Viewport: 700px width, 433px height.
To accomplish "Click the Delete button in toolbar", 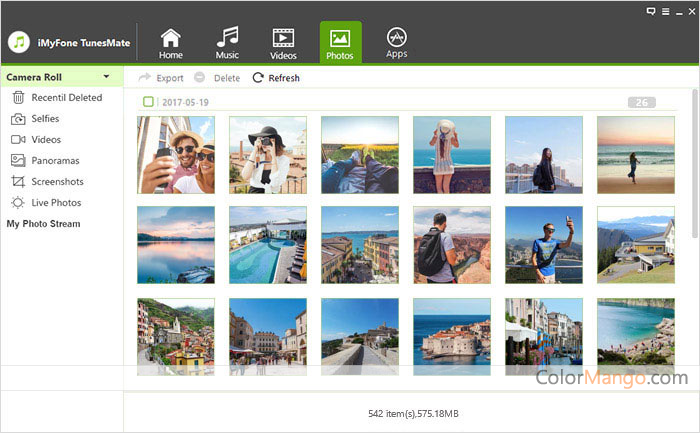I will (x=217, y=78).
